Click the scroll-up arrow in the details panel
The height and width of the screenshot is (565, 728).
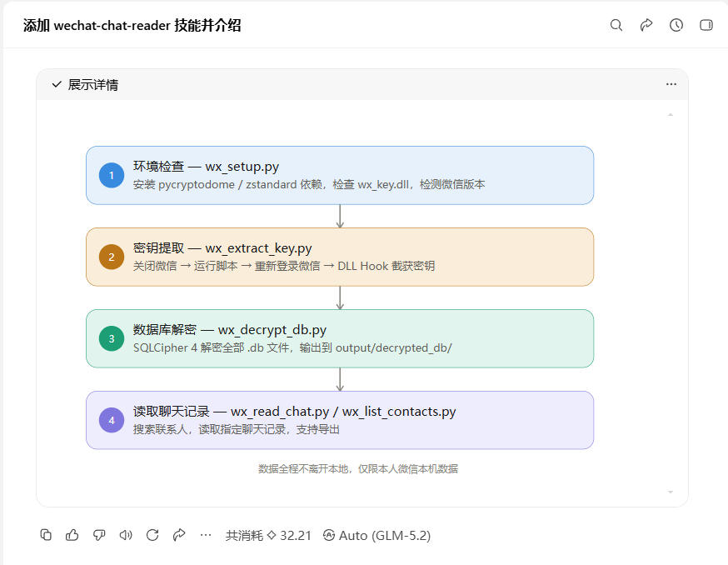point(671,114)
